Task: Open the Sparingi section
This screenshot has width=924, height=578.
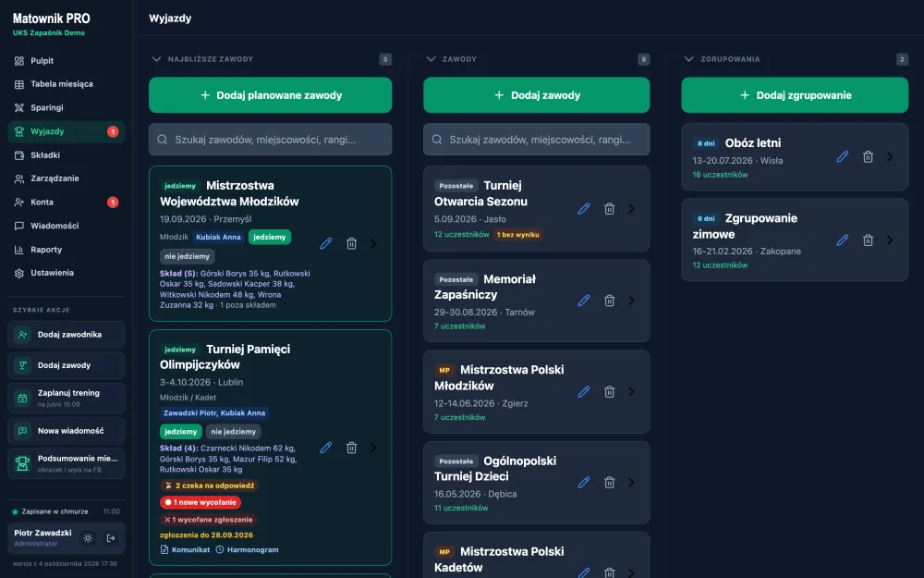Action: coord(67,108)
